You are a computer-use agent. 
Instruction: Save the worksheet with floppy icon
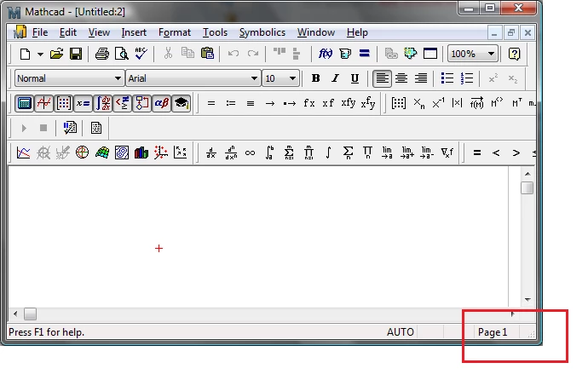[76, 54]
